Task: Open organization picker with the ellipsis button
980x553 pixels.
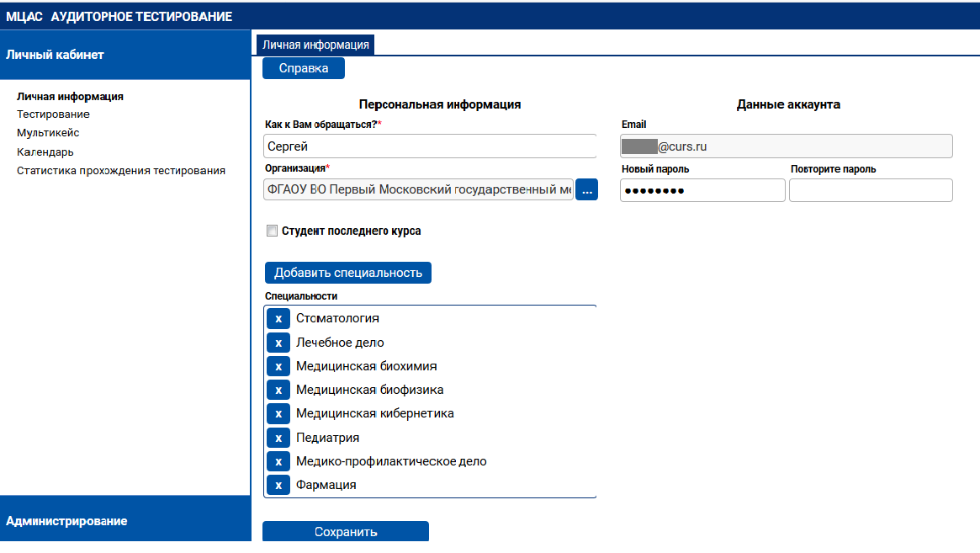Action: pos(586,190)
